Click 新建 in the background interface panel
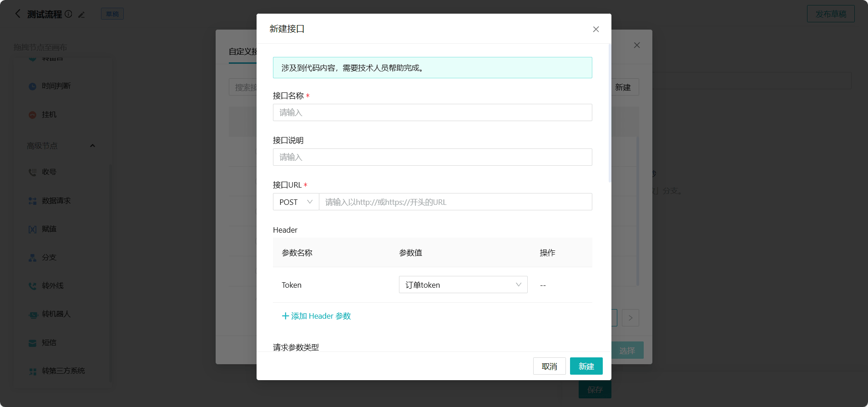Screen dimensions: 868x407 click(624, 87)
